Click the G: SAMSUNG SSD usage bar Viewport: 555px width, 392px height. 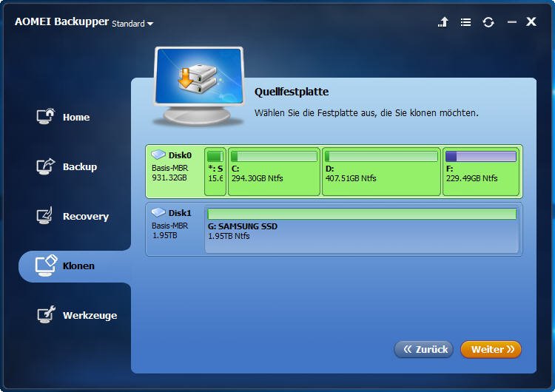point(362,214)
